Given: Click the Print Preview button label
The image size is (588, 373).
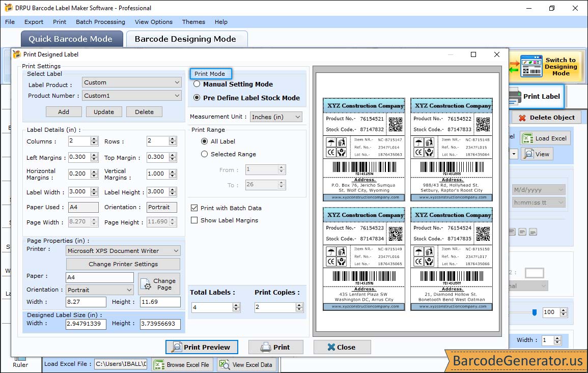Looking at the screenshot, I should 207,347.
